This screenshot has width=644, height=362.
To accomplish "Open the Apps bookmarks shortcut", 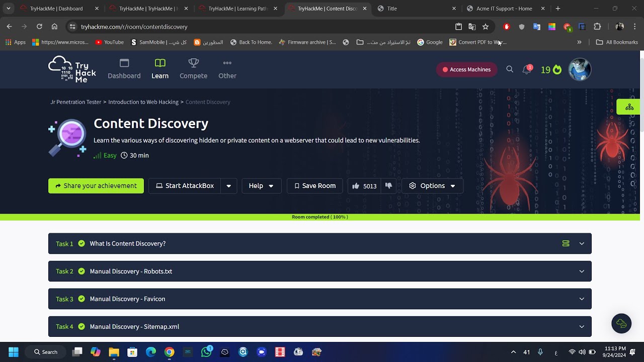I will point(15,42).
